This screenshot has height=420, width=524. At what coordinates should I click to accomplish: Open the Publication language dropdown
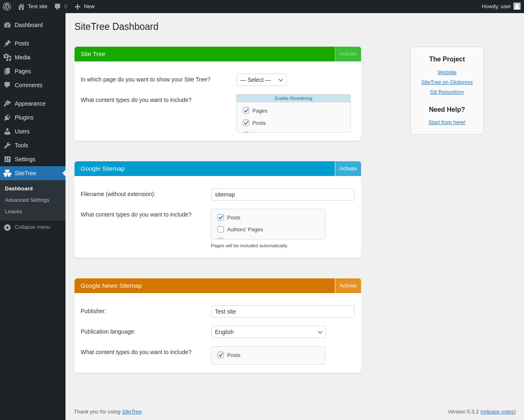269,332
